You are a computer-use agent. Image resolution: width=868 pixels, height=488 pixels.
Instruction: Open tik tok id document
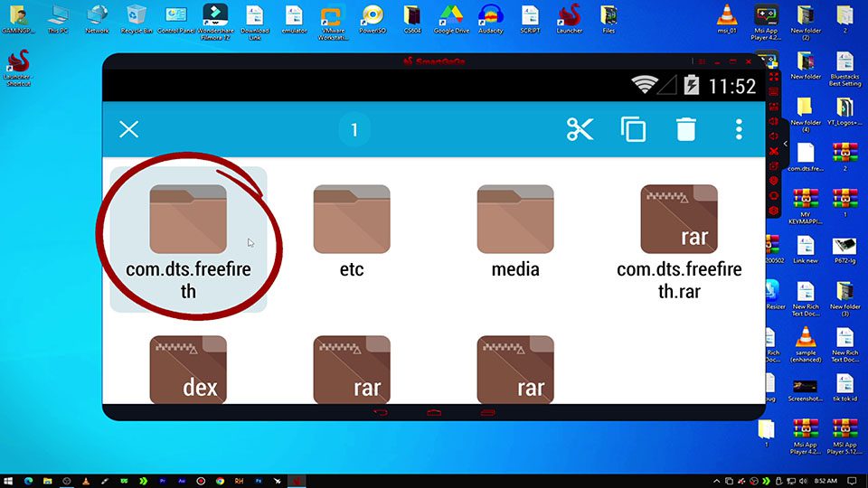pos(844,388)
